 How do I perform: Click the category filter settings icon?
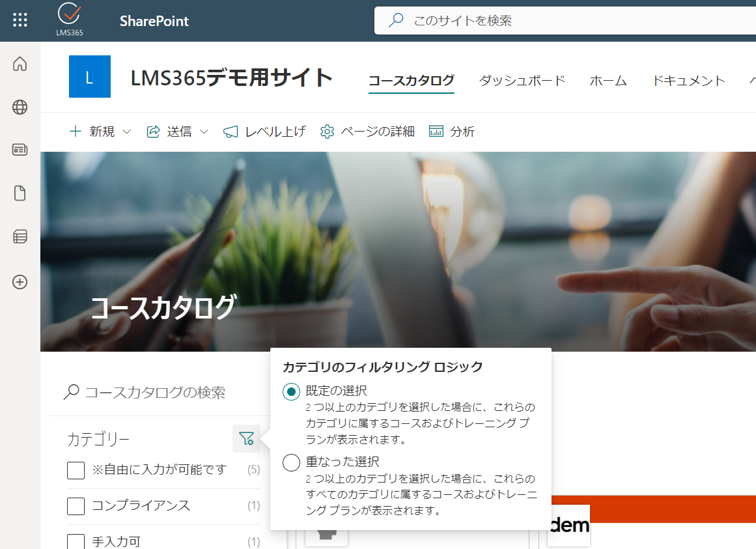coord(246,439)
